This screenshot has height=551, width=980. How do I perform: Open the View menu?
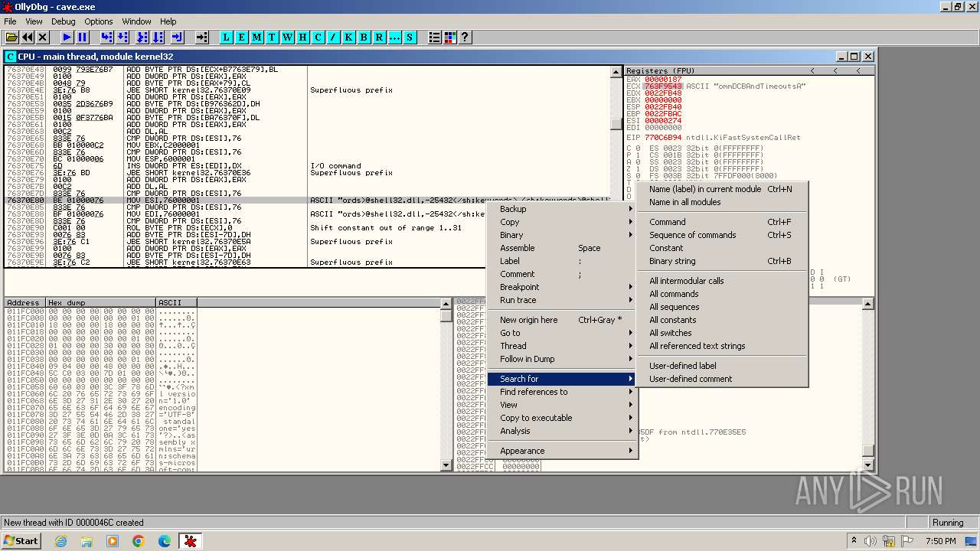34,21
